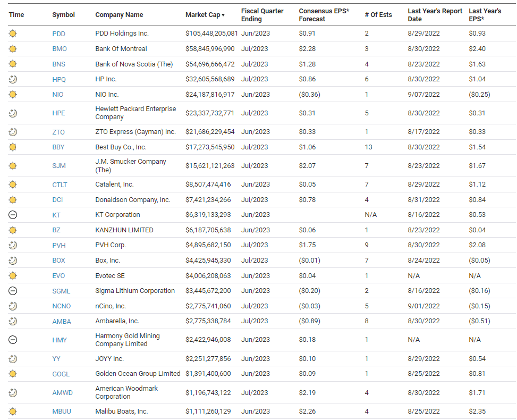Click the moon icon beside Hewlett Packard Enterprise
This screenshot has width=517, height=420.
coord(13,113)
